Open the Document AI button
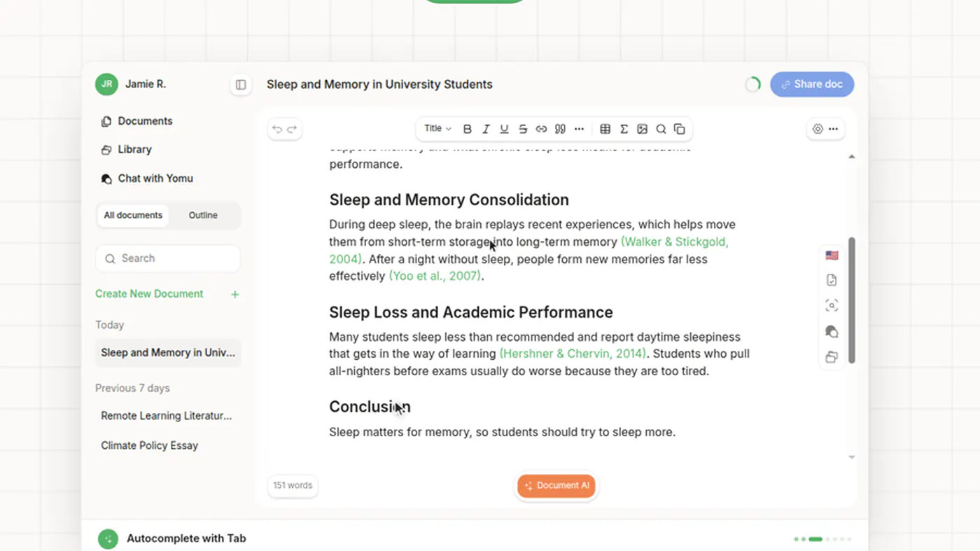The image size is (980, 551). click(556, 486)
